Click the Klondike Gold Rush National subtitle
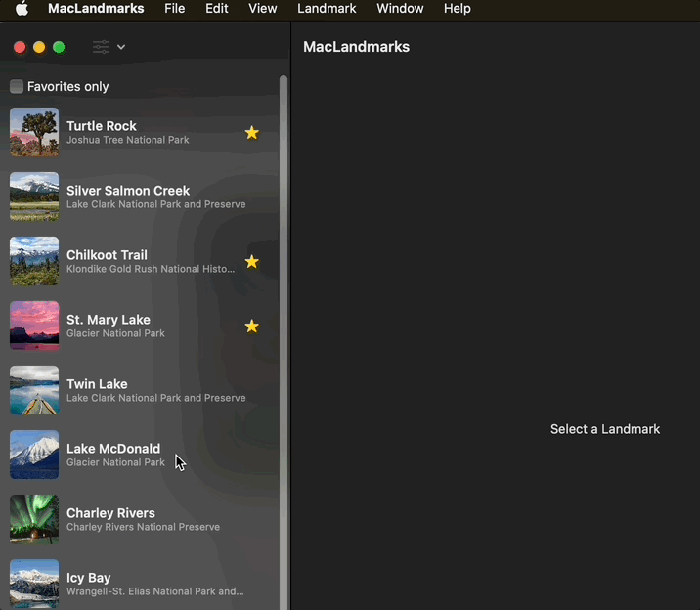Screen dimensions: 700x610 [x=151, y=269]
